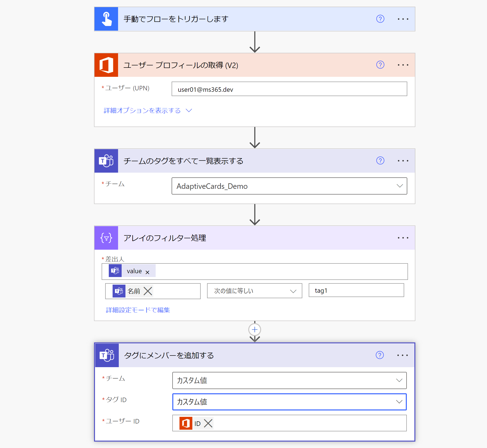The height and width of the screenshot is (448, 487).
Task: Click help icon on チームのタグをすべて一覧表示する step
Action: [x=380, y=161]
